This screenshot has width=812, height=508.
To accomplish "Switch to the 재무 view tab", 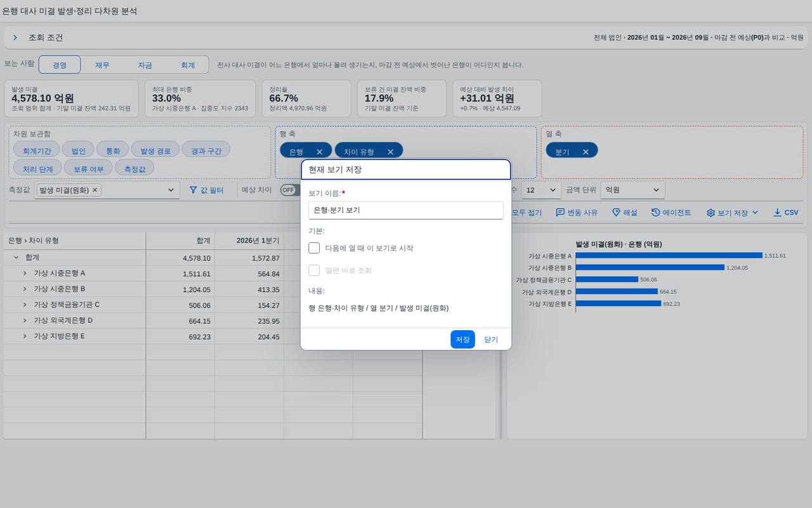I will pyautogui.click(x=102, y=65).
